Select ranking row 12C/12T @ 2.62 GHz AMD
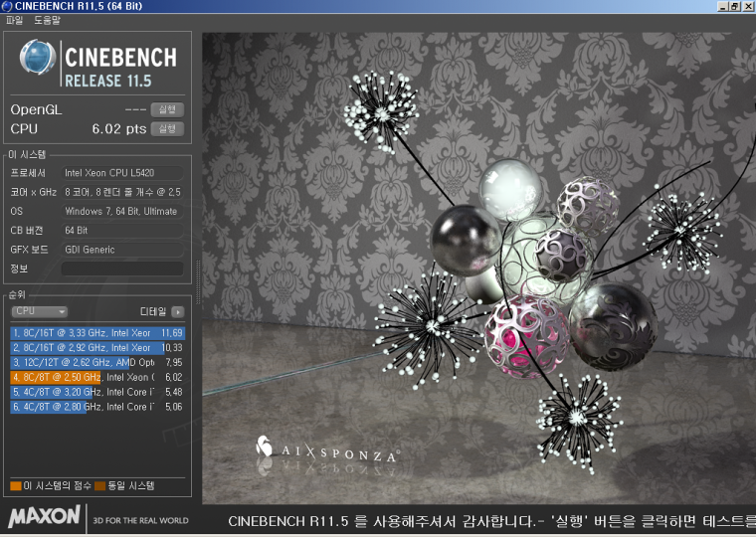Image resolution: width=756 pixels, height=537 pixels. point(96,363)
